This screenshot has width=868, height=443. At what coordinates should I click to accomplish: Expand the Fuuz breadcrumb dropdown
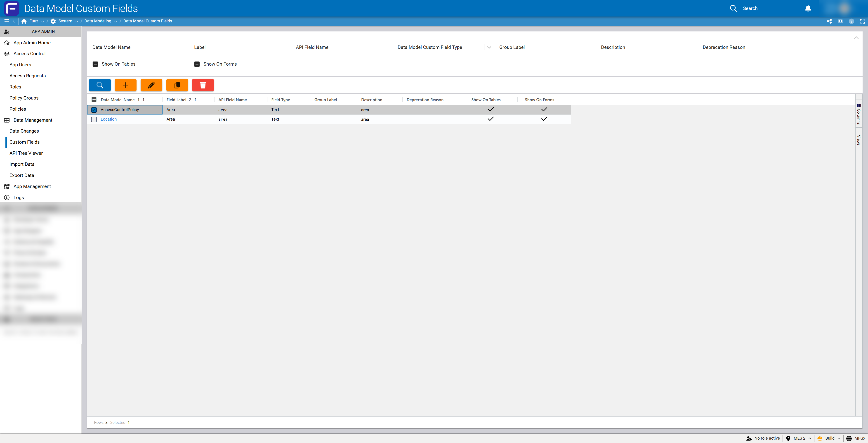pyautogui.click(x=42, y=21)
